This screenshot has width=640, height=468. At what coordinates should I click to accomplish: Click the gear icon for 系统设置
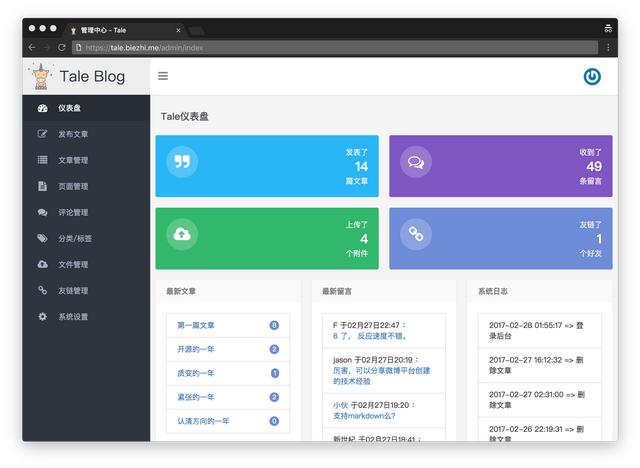(42, 317)
